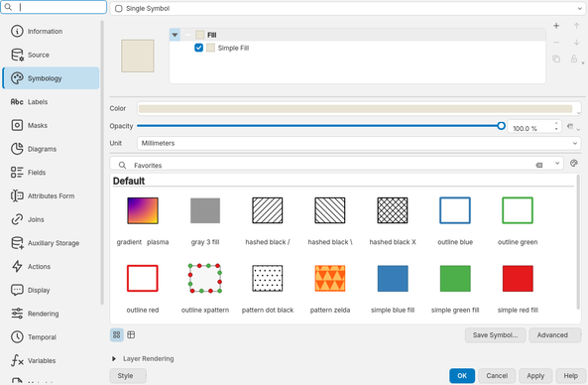Click the Save Symbol... button
The height and width of the screenshot is (385, 588).
[495, 335]
